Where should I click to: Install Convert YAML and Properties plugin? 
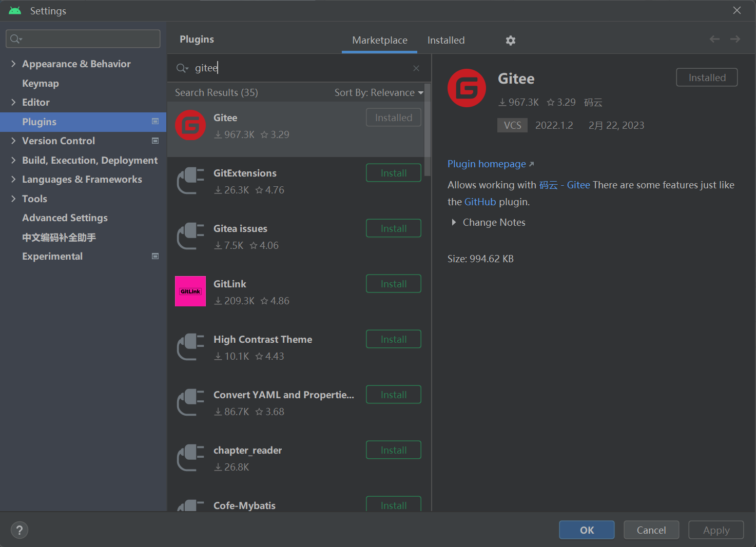[394, 395]
